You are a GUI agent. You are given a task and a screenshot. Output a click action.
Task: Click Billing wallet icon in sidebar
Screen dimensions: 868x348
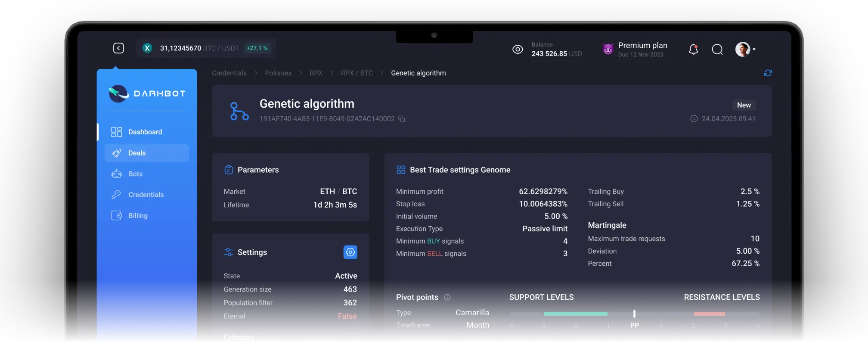116,215
